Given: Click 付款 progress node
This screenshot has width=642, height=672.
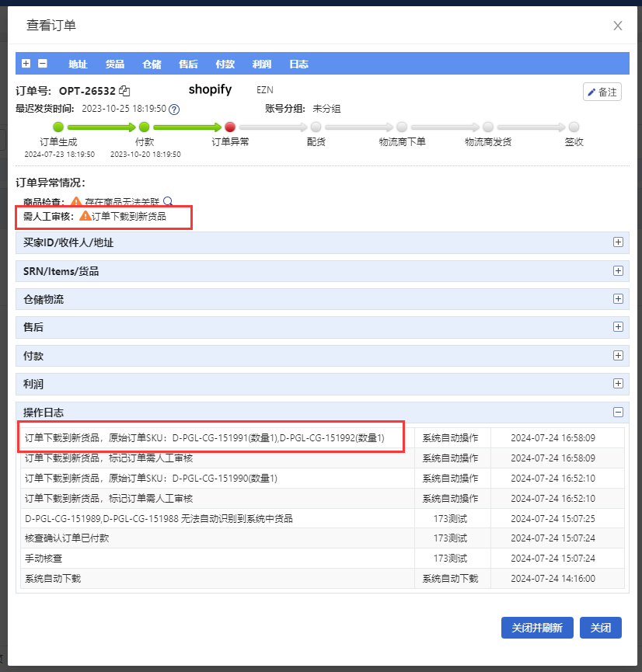Looking at the screenshot, I should pyautogui.click(x=145, y=127).
